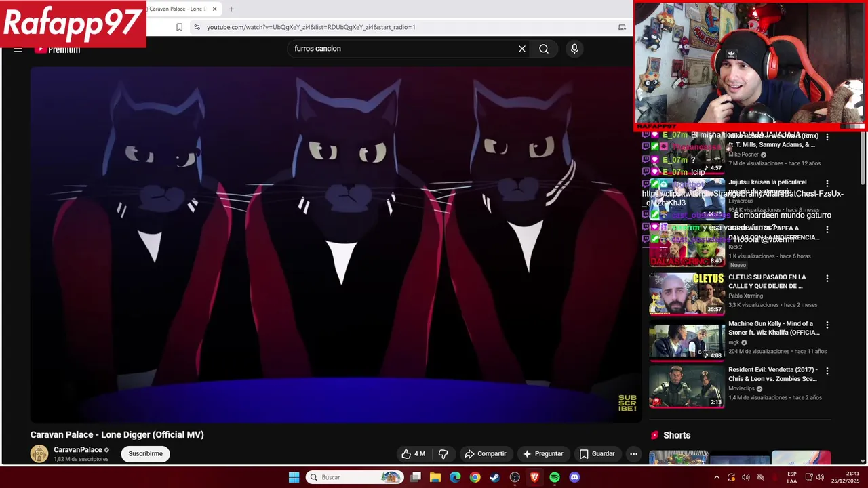Click the Preguntar button
The width and height of the screenshot is (868, 488).
543,454
